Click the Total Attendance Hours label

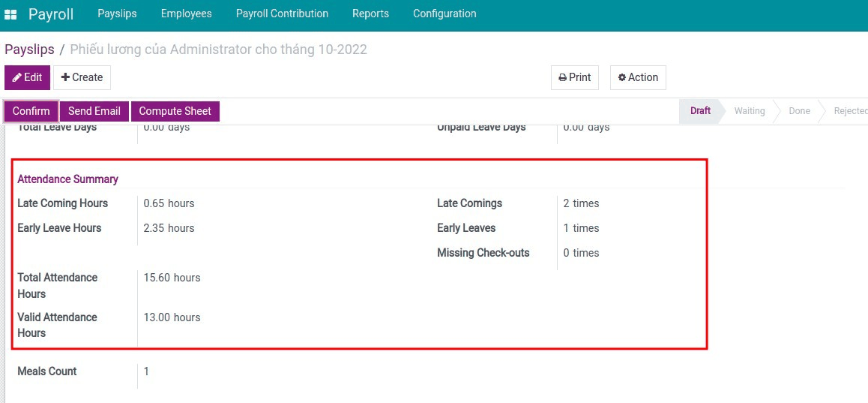coord(58,285)
